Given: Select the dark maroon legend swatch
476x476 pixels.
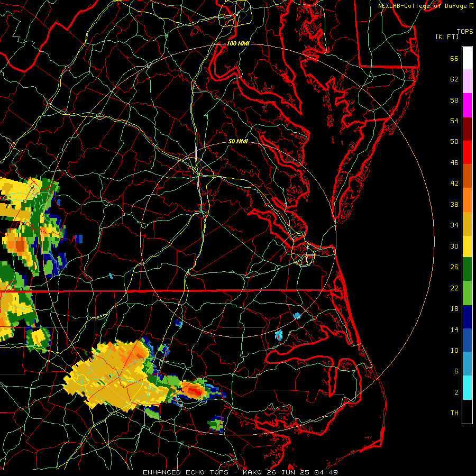Looking at the screenshot, I should 467,129.
